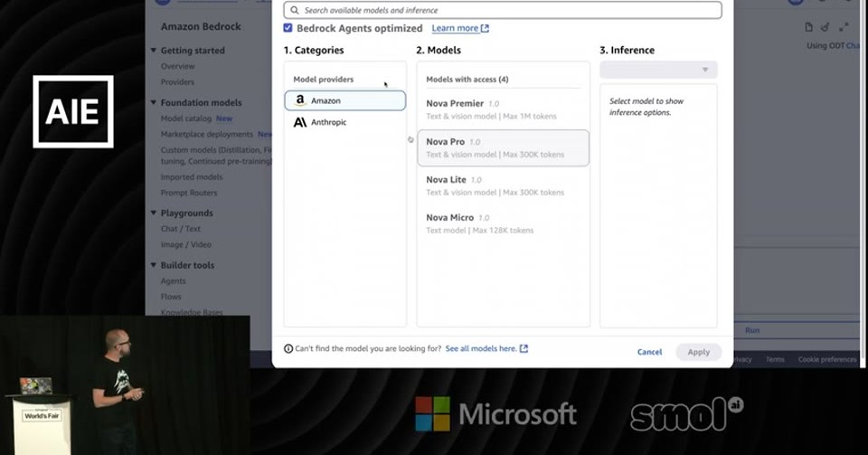Choose the Nova Premier model

503,109
